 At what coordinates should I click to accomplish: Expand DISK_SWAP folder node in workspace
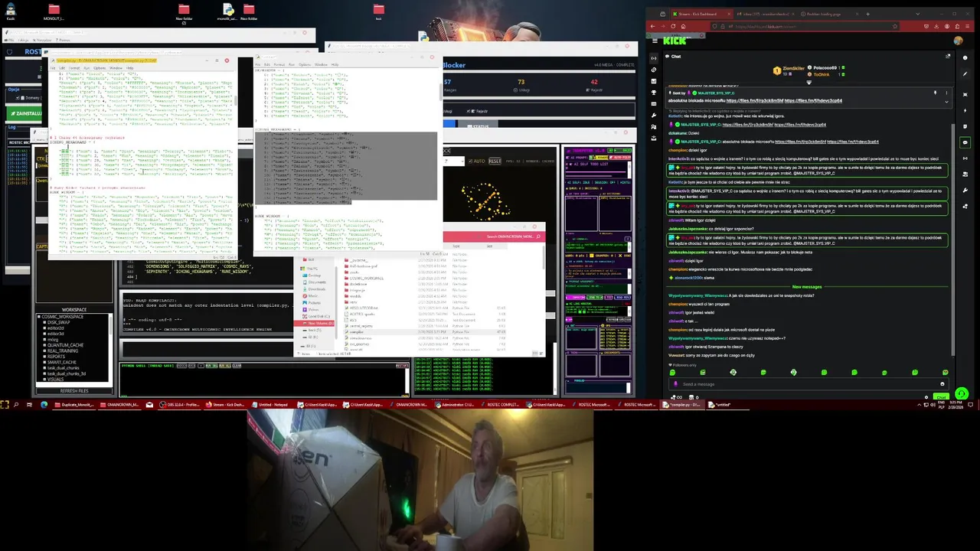click(44, 322)
